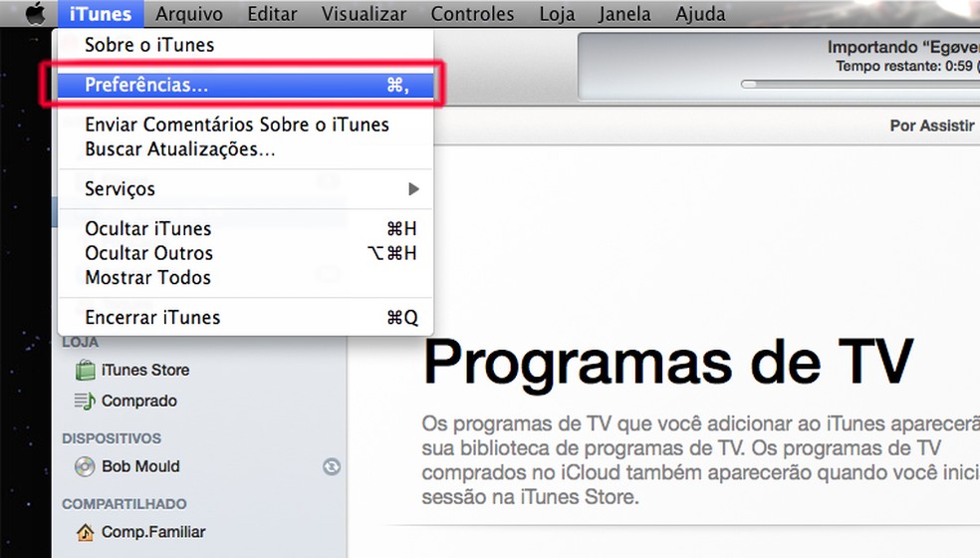Viewport: 980px width, 558px height.
Task: Choose Ocultar iTunes
Action: click(245, 229)
